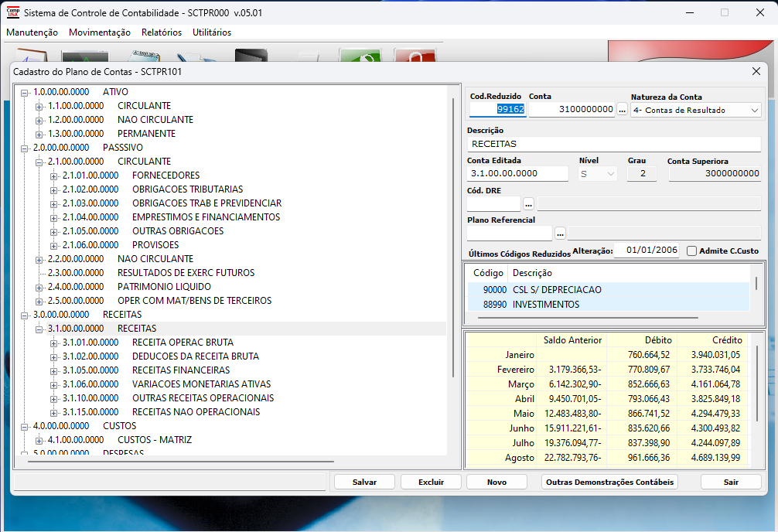This screenshot has width=778, height=532.
Task: Click the Últimos Códigos list vertical scrollbar
Action: point(756,283)
